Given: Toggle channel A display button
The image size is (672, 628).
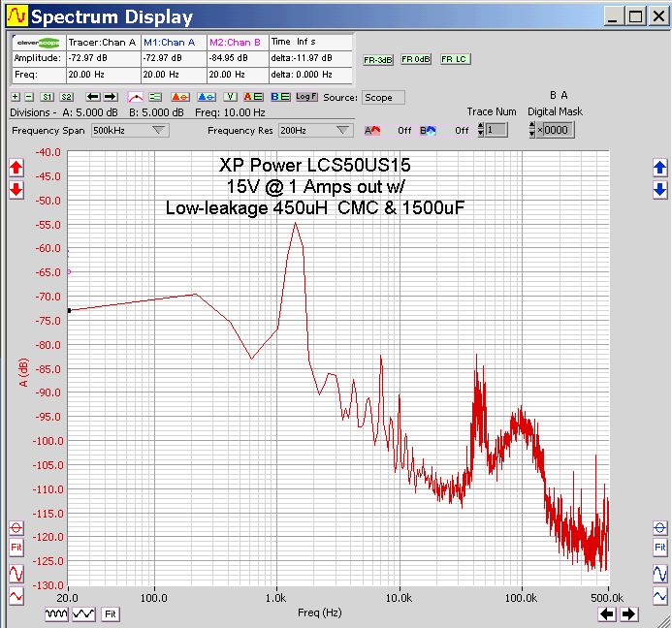Looking at the screenshot, I should tap(253, 97).
